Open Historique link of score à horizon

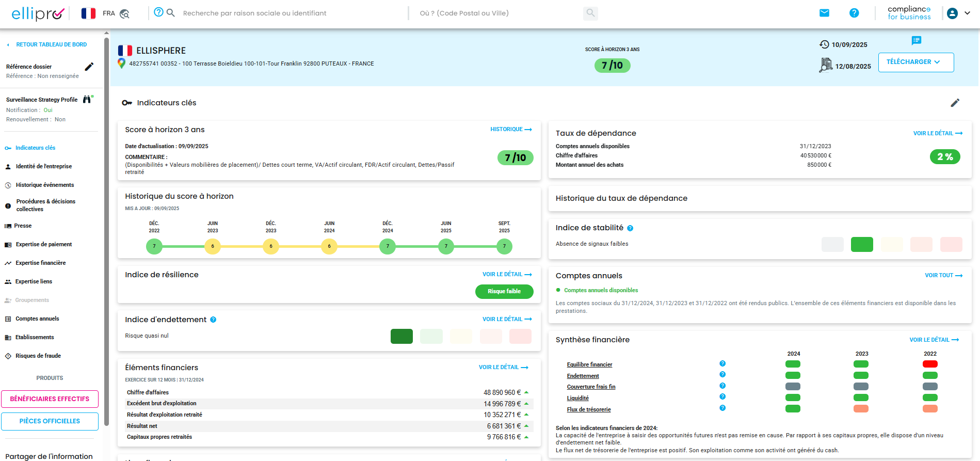[x=510, y=130]
